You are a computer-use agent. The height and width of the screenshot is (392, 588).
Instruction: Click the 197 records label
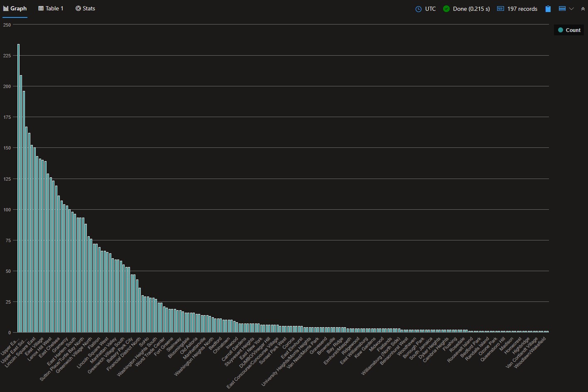pos(522,9)
